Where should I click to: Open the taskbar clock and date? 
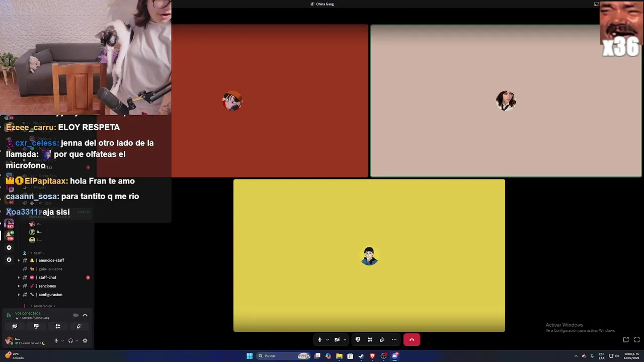click(x=631, y=356)
